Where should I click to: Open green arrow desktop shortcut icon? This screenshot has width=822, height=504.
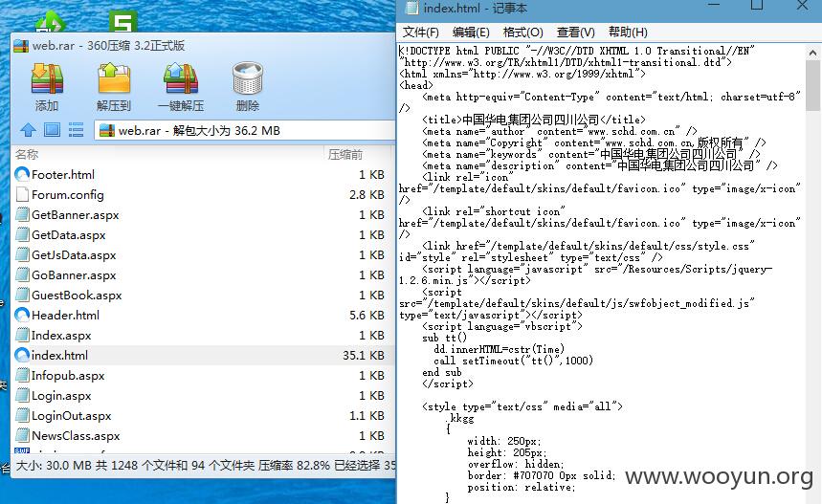(x=50, y=22)
